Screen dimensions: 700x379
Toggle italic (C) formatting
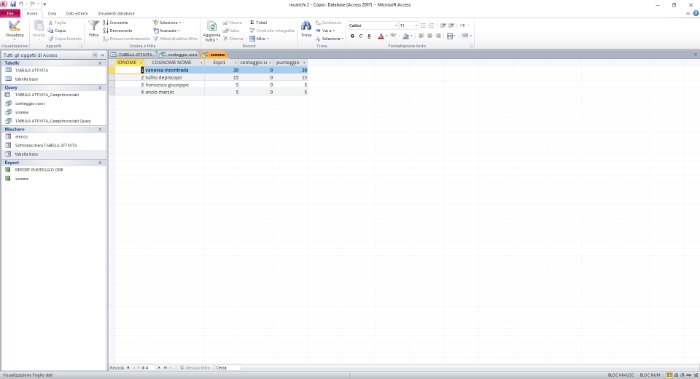coord(361,36)
